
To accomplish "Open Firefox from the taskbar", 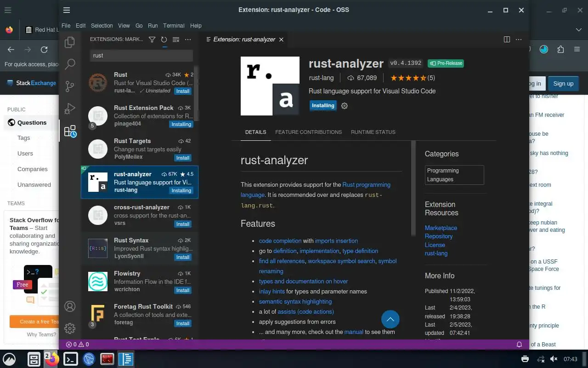I will [x=52, y=359].
